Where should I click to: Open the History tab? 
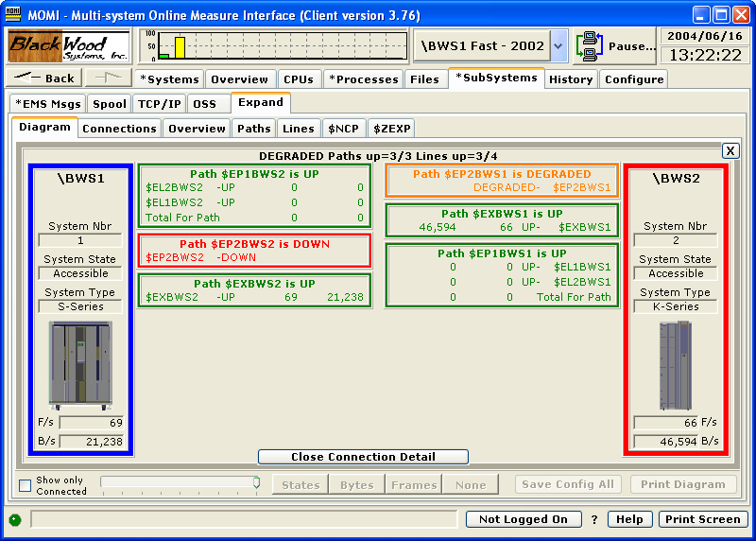[571, 79]
